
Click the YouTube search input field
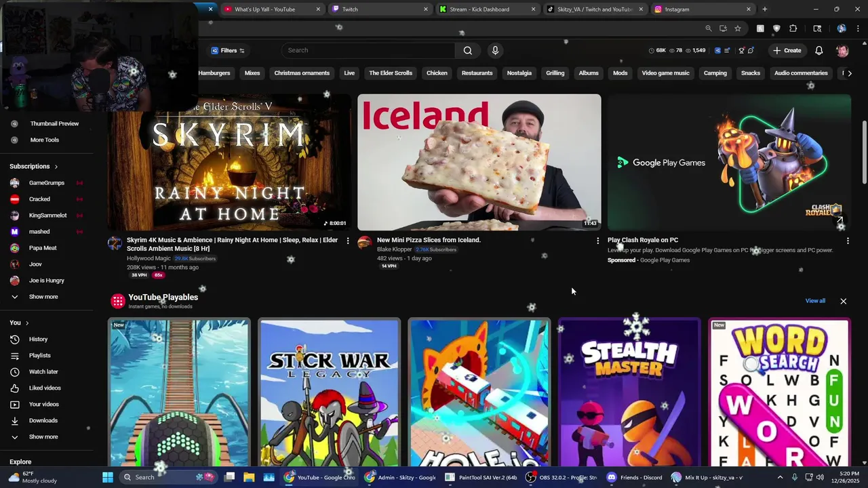(x=370, y=50)
